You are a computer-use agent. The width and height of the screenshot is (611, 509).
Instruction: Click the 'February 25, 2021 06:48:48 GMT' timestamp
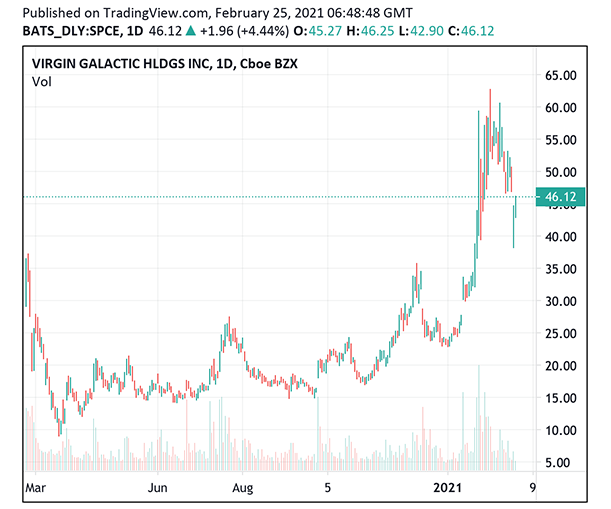tap(314, 13)
